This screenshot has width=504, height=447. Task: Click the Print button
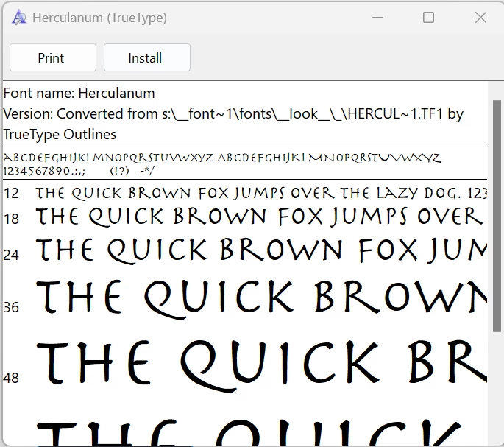(x=53, y=57)
